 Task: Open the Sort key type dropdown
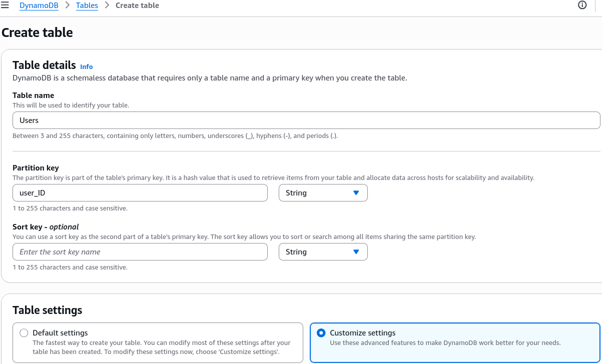click(323, 252)
